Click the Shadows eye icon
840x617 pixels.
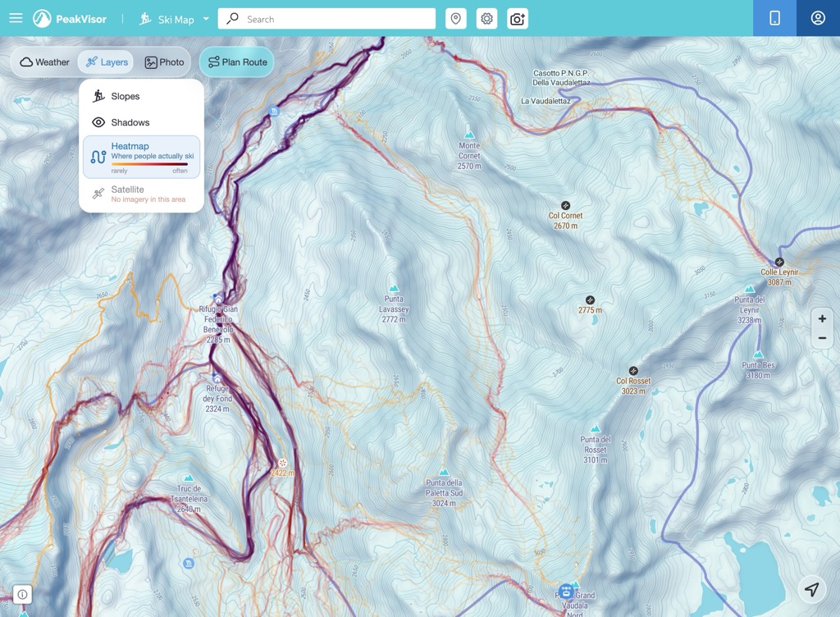point(98,122)
